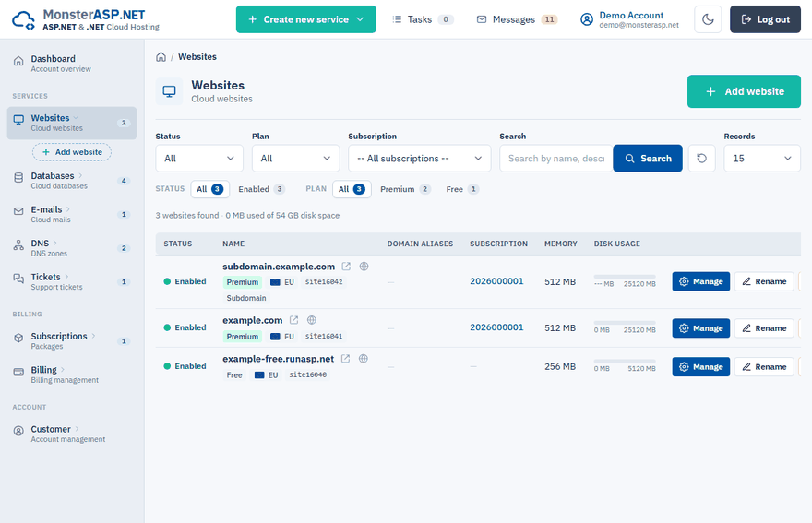The image size is (812, 523).
Task: Click the Subdomain tag label
Action: pyautogui.click(x=246, y=298)
